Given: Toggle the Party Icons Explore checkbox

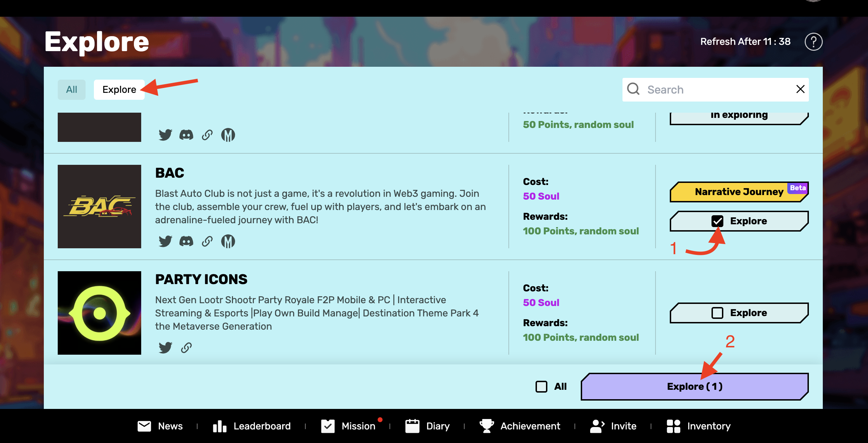Looking at the screenshot, I should tap(717, 313).
